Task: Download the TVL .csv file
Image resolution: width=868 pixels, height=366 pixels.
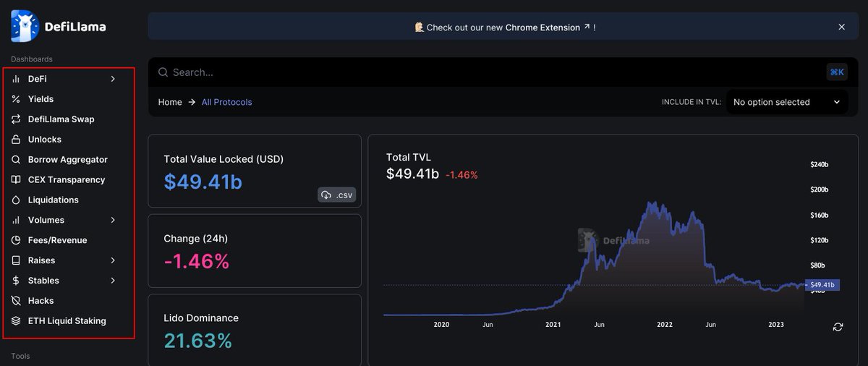Action: tap(337, 195)
